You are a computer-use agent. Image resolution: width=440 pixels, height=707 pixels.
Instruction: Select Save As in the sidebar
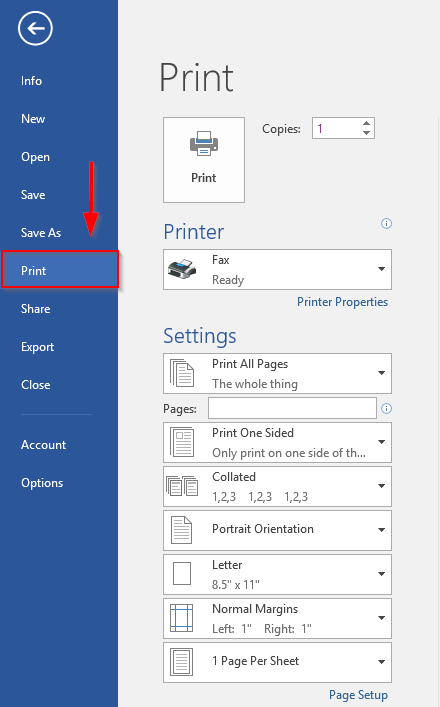(41, 233)
